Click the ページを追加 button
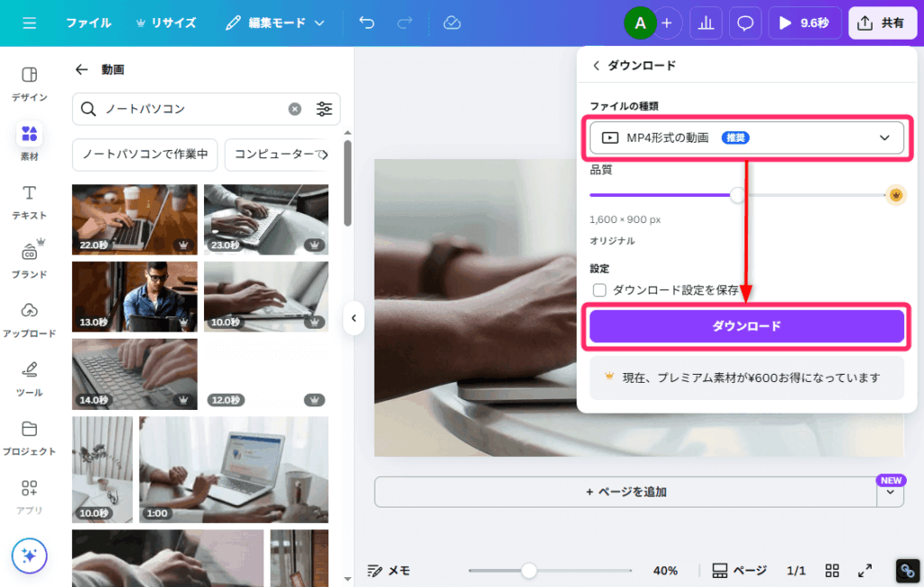 [x=626, y=492]
